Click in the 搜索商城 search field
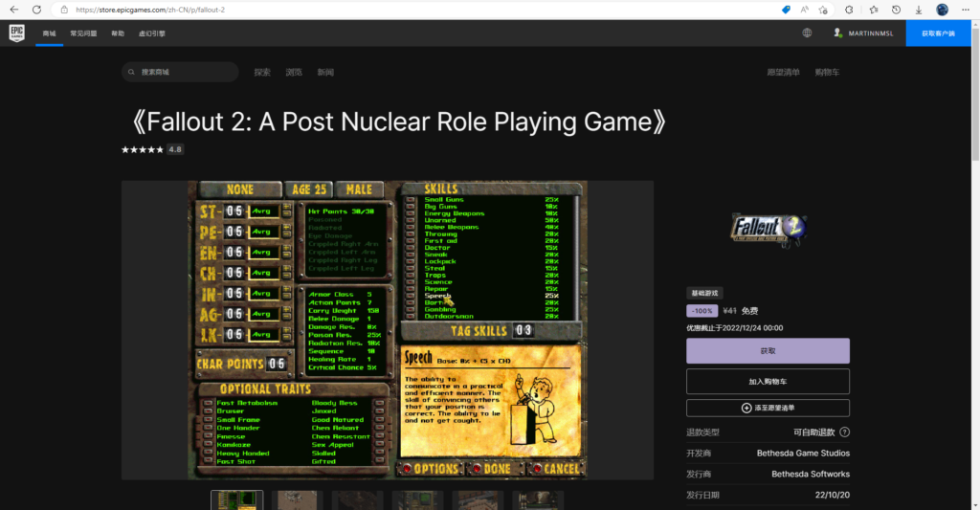The image size is (980, 510). pyautogui.click(x=187, y=72)
